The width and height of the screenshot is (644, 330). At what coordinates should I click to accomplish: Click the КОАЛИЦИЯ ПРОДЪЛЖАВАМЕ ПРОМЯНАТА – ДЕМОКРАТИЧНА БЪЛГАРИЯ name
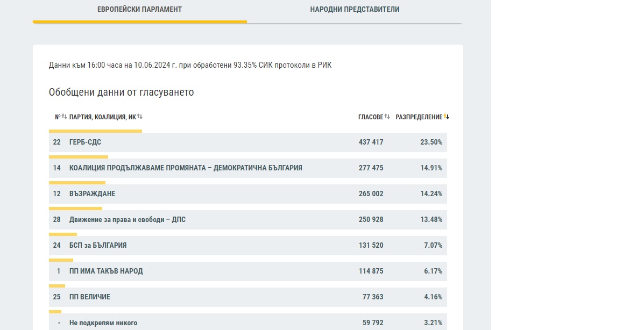click(186, 168)
